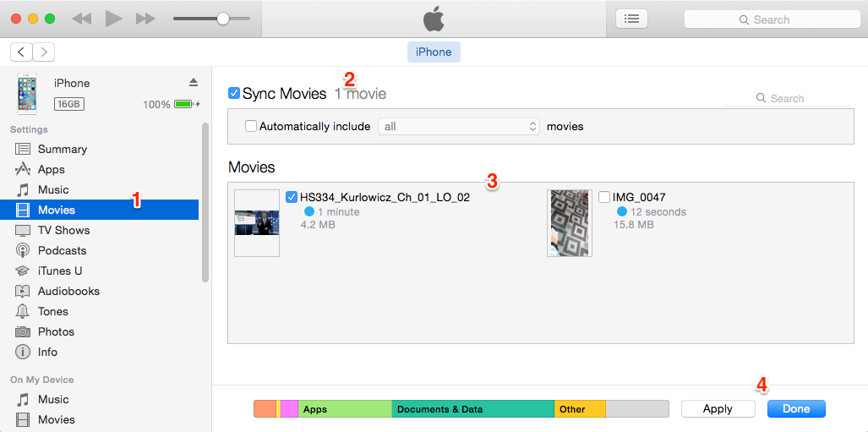Viewport: 868px width, 432px height.
Task: Click the top toolbar Search field
Action: pyautogui.click(x=772, y=19)
